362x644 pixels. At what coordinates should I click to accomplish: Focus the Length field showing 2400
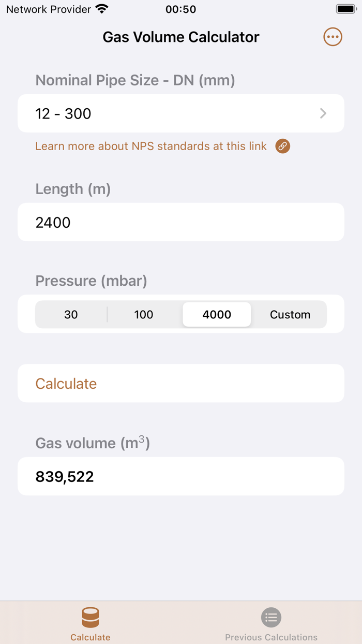click(x=181, y=222)
